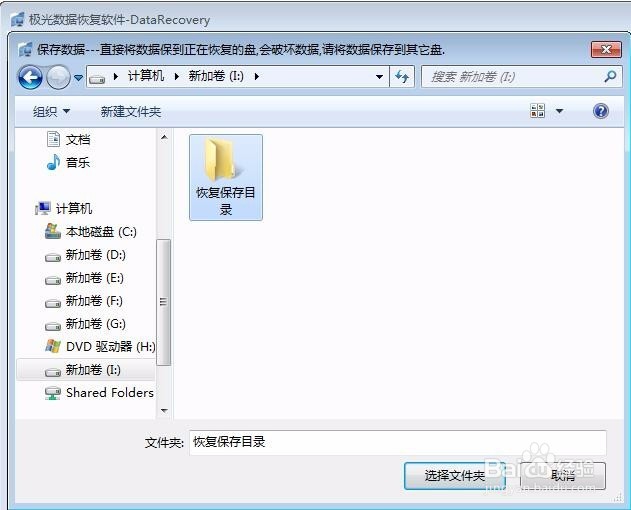631x510 pixels.
Task: Click the 保存数据 dialog title icon
Action: [x=25, y=50]
